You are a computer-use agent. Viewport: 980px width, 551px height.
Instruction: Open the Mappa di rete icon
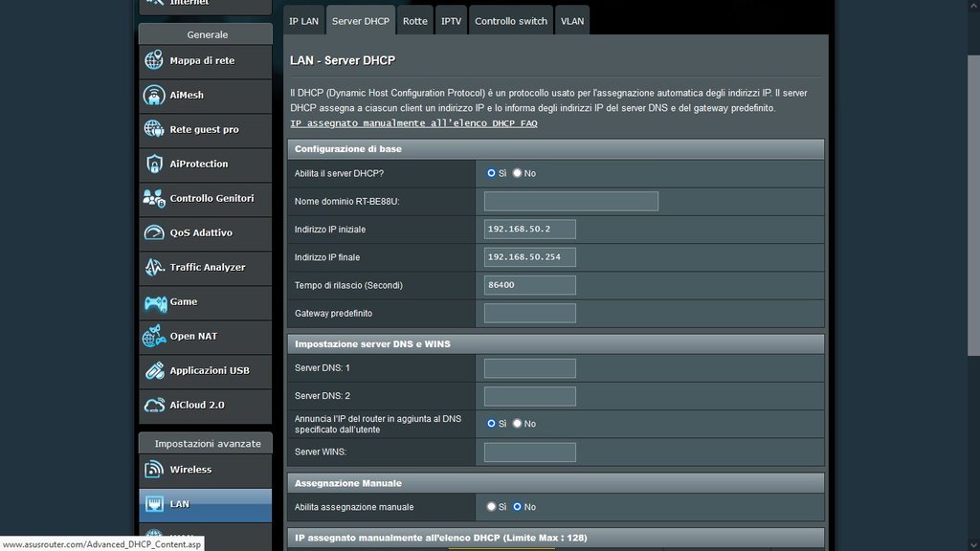(154, 61)
